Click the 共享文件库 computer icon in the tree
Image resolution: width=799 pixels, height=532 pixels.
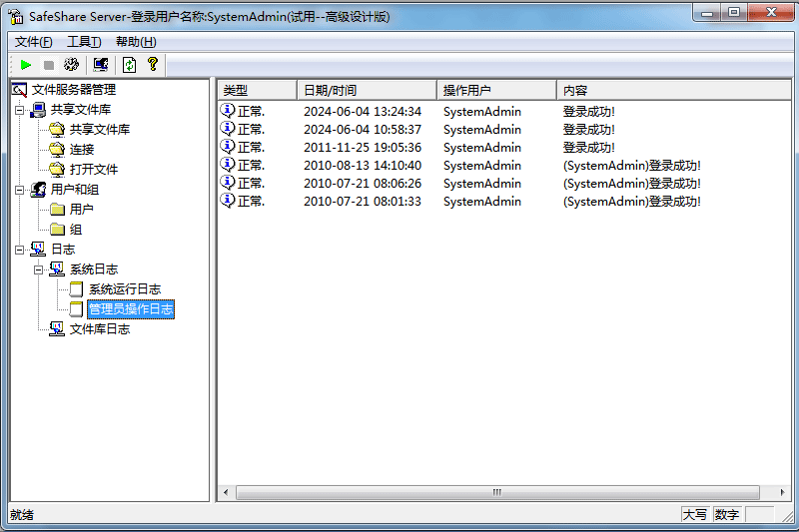(x=38, y=110)
